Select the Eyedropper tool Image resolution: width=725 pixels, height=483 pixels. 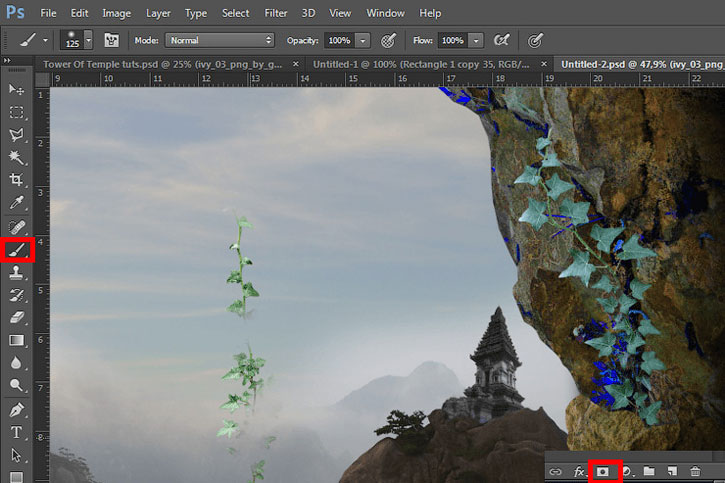(x=17, y=203)
